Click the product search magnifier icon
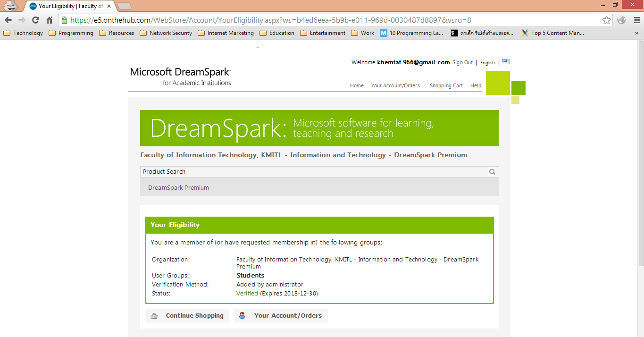Screen dimensions: 644x337 coord(492,172)
